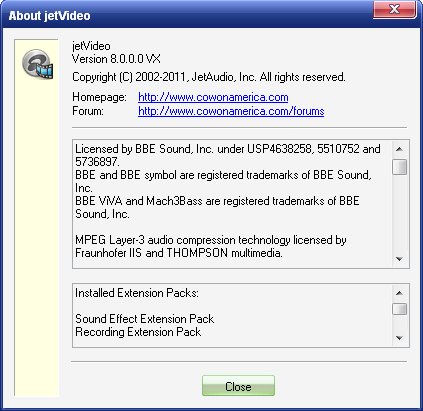
Task: Click the Extension Packs scrollbar thumb
Action: coord(399,309)
